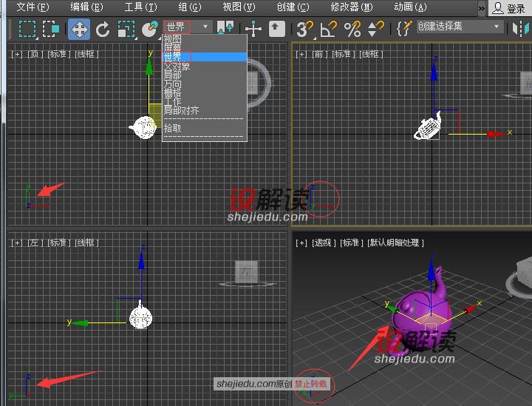Screen dimensions: 532x406
Task: Click [标准] label in the 左 viewport
Action: [x=59, y=243]
